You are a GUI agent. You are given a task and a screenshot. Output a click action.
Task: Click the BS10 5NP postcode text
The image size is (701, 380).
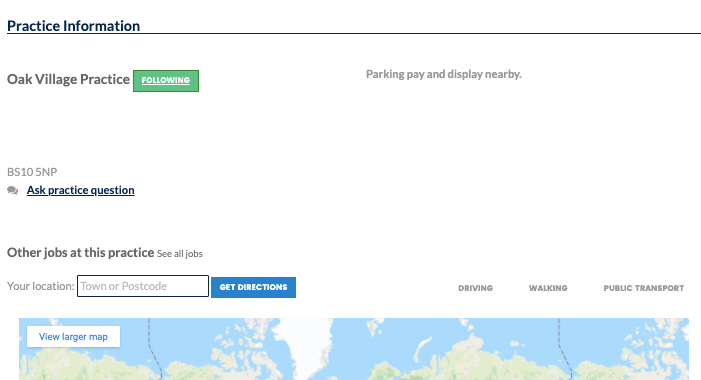[32, 172]
